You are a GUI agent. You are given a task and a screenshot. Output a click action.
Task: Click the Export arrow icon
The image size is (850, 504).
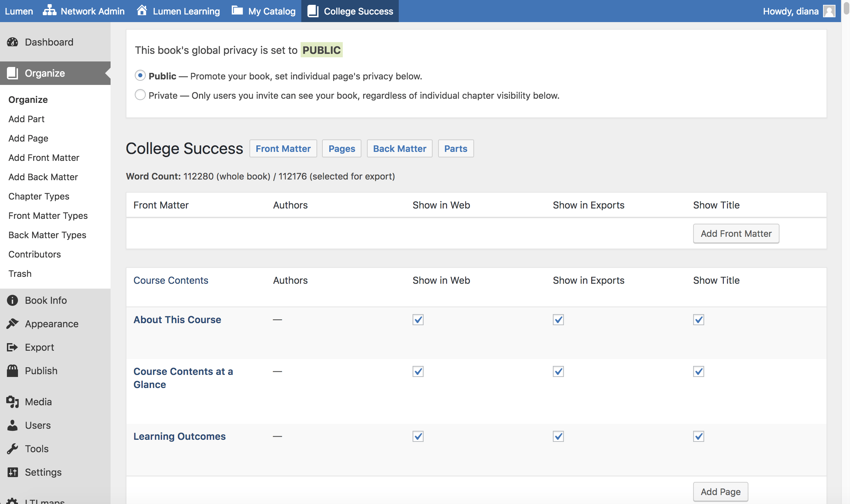(x=12, y=347)
